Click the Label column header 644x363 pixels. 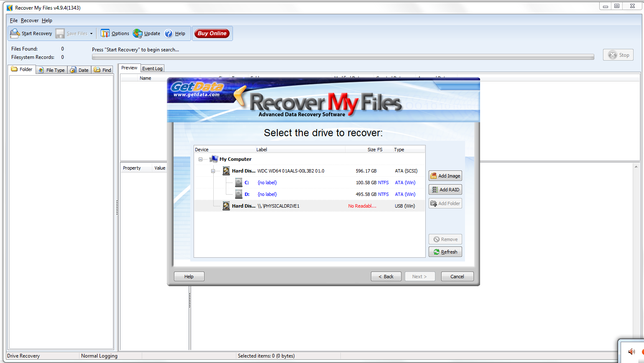pyautogui.click(x=300, y=150)
